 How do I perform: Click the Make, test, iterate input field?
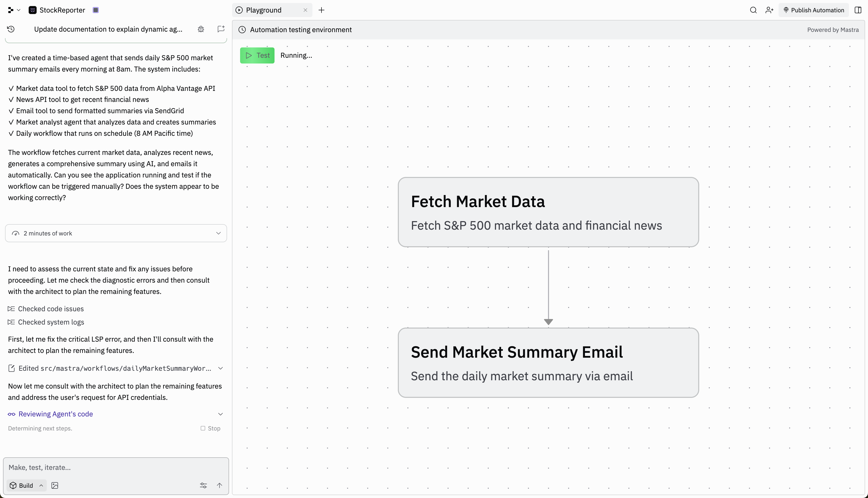[116, 467]
